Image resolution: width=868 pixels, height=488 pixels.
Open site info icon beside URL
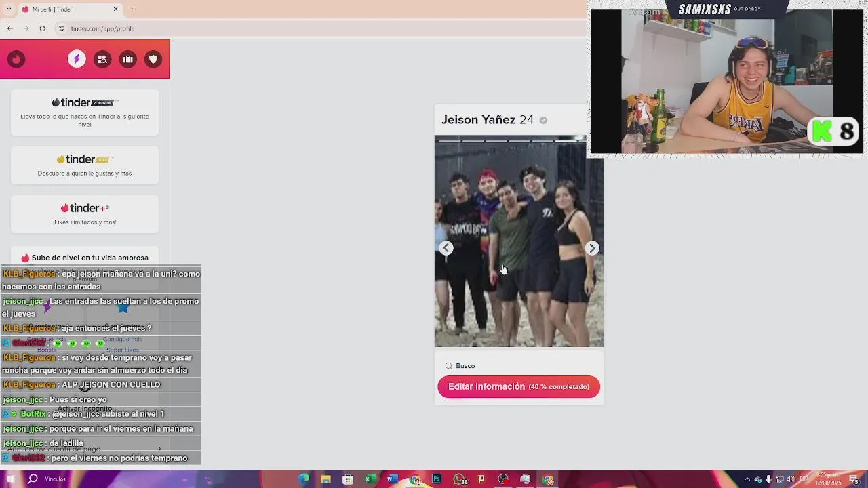(x=61, y=28)
